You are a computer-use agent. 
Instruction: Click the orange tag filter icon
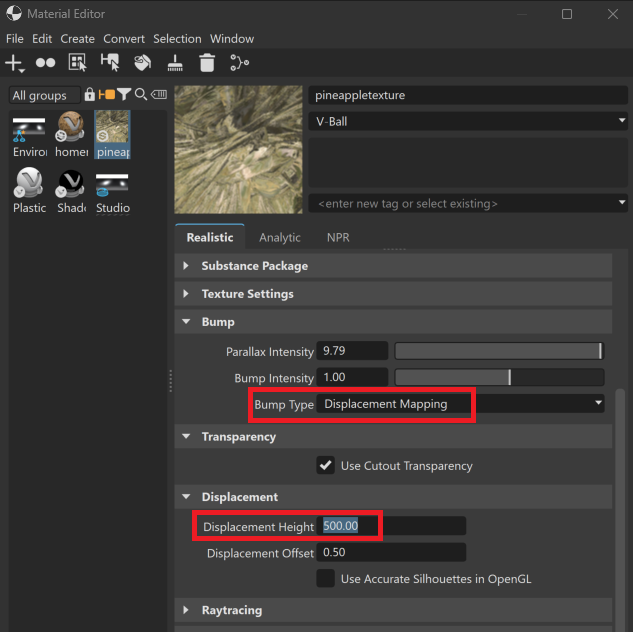(x=107, y=94)
